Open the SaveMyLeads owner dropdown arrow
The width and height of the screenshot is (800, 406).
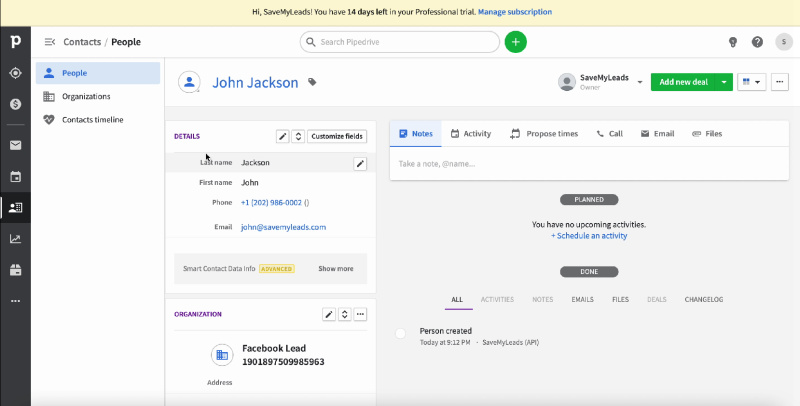pyautogui.click(x=640, y=82)
